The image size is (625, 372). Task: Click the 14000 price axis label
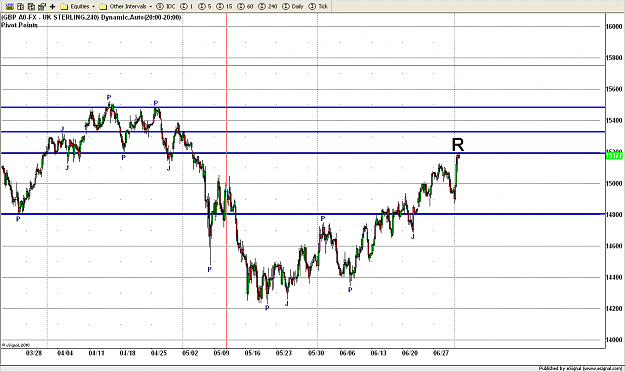[x=614, y=340]
